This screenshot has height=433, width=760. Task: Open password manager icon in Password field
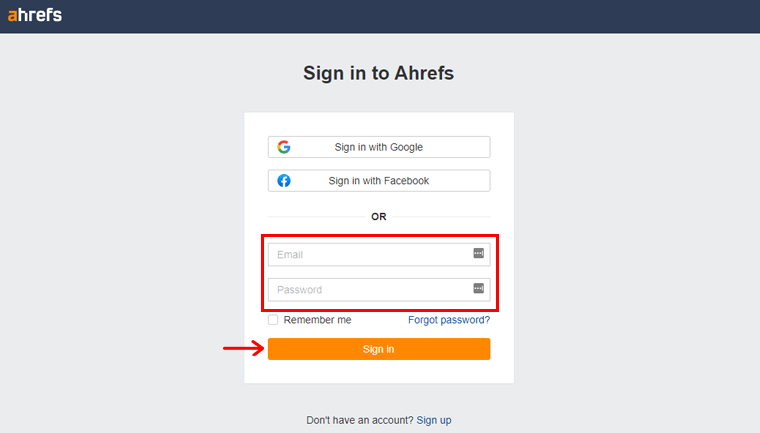click(x=479, y=289)
